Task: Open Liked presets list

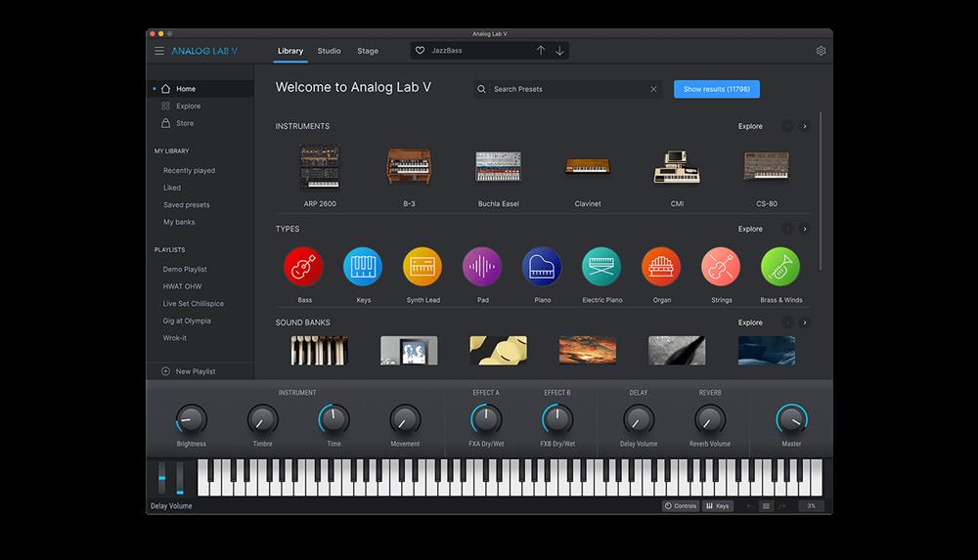Action: (172, 188)
